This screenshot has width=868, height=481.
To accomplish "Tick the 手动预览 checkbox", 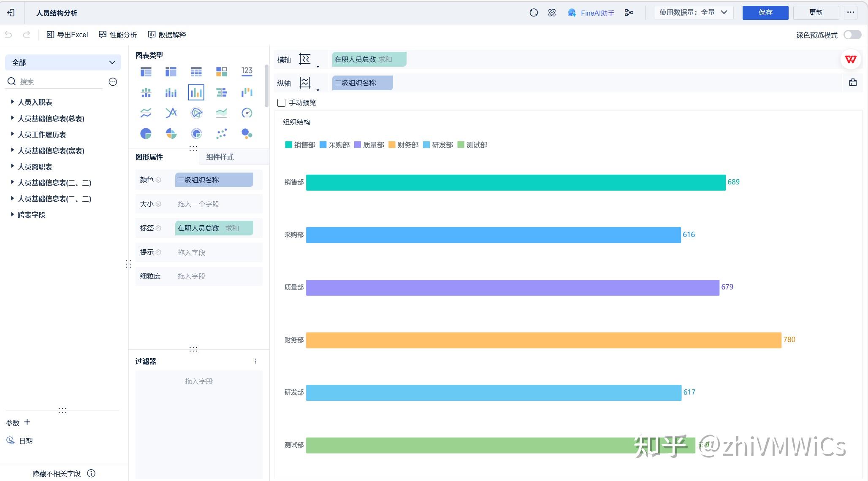I will [x=281, y=103].
